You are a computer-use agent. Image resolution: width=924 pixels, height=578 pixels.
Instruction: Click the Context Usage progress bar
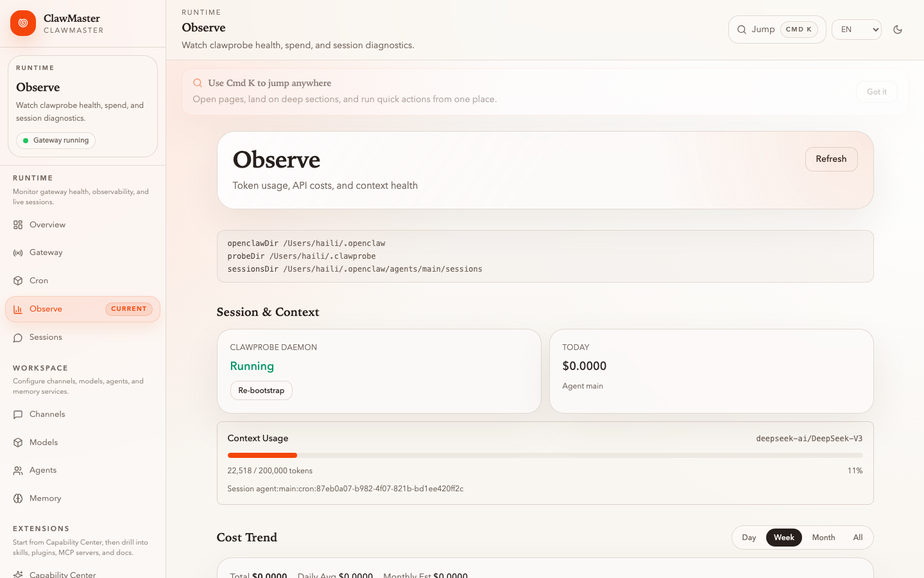545,455
